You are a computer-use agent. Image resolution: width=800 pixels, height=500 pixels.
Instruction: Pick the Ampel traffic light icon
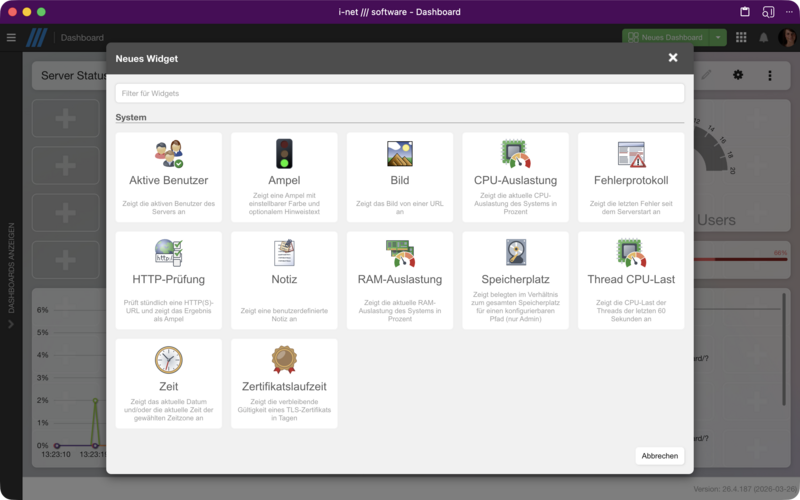pos(284,154)
